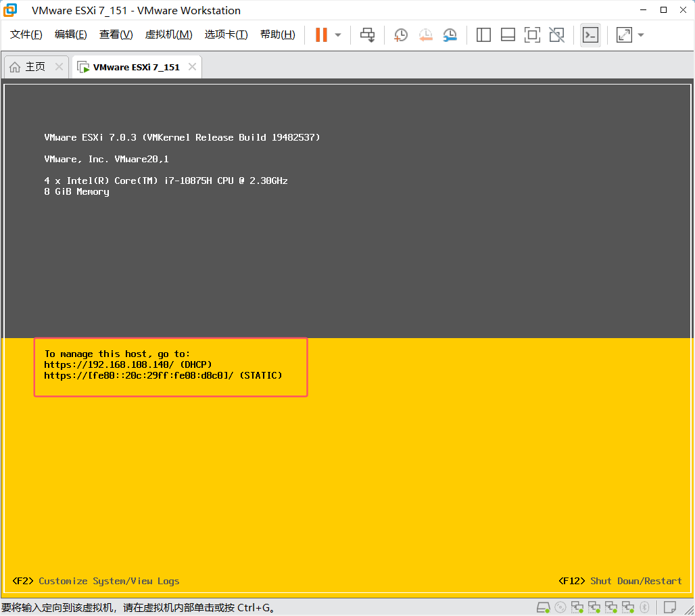Enter full screen mode
The height and width of the screenshot is (616, 695).
tap(532, 34)
